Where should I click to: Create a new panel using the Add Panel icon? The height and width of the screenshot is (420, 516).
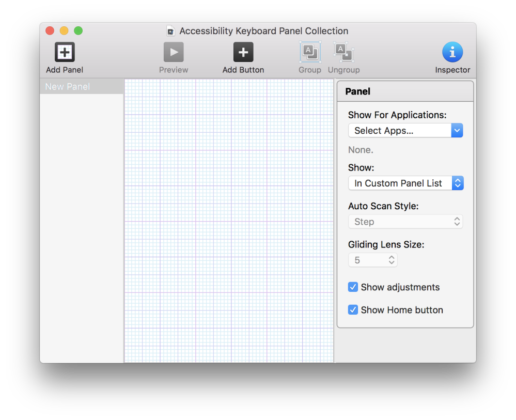click(x=64, y=52)
